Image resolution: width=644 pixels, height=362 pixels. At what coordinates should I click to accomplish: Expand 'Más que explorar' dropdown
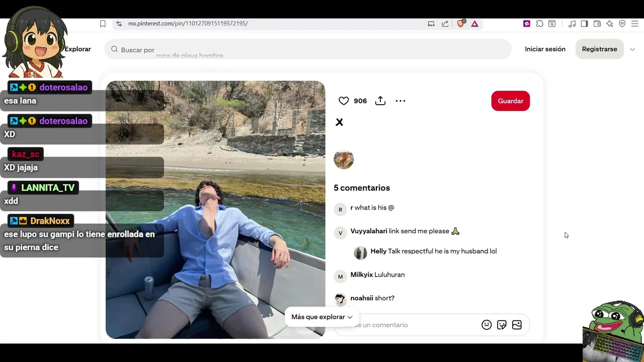(x=321, y=317)
